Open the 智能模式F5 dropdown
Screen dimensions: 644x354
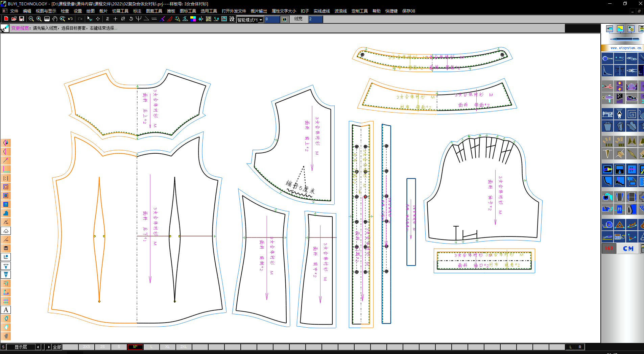pos(261,20)
